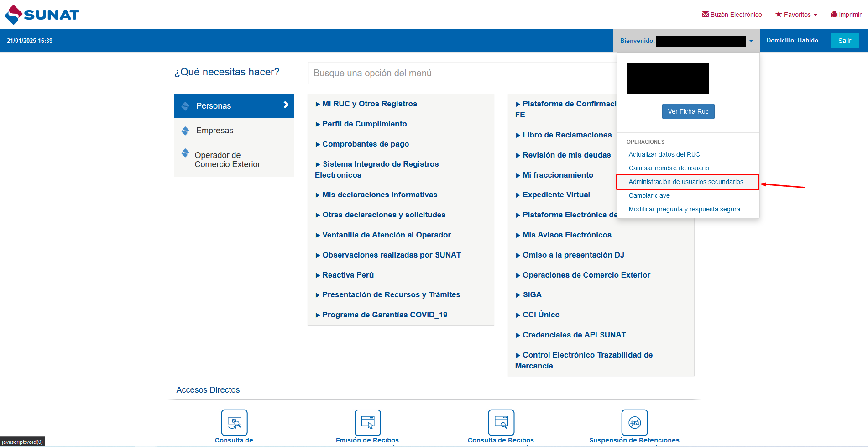The image size is (868, 447).
Task: Expand Mis declaraciones informativas
Action: pyautogui.click(x=376, y=195)
